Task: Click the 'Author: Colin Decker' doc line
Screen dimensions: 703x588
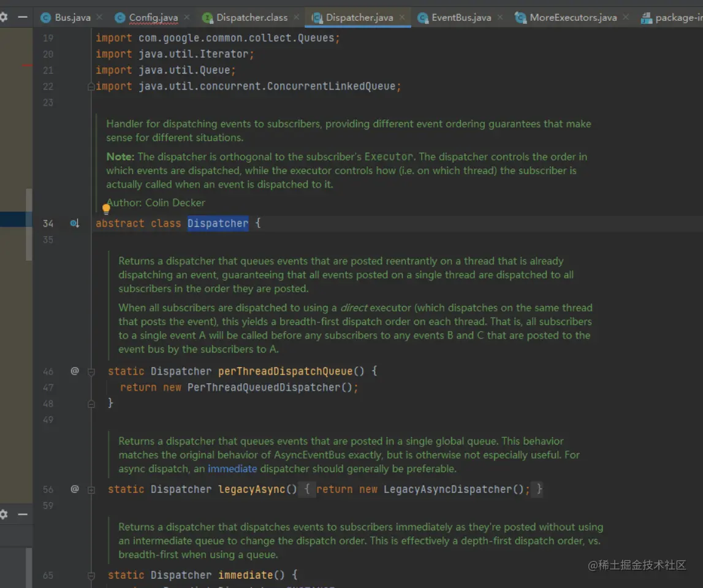Action: [156, 203]
